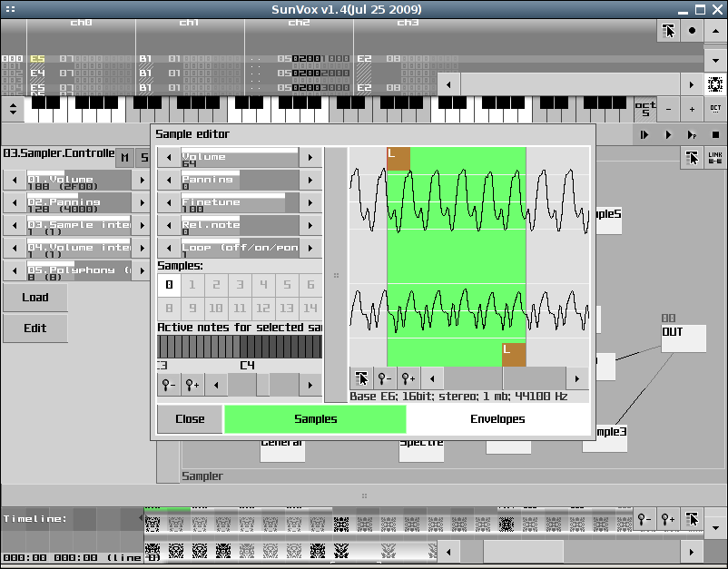Move the pattern editor view up with the up arrow

[x=715, y=31]
